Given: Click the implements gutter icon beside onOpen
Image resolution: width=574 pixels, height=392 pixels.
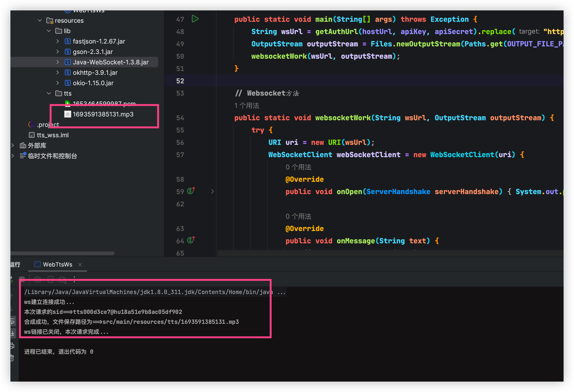Looking at the screenshot, I should coord(191,191).
